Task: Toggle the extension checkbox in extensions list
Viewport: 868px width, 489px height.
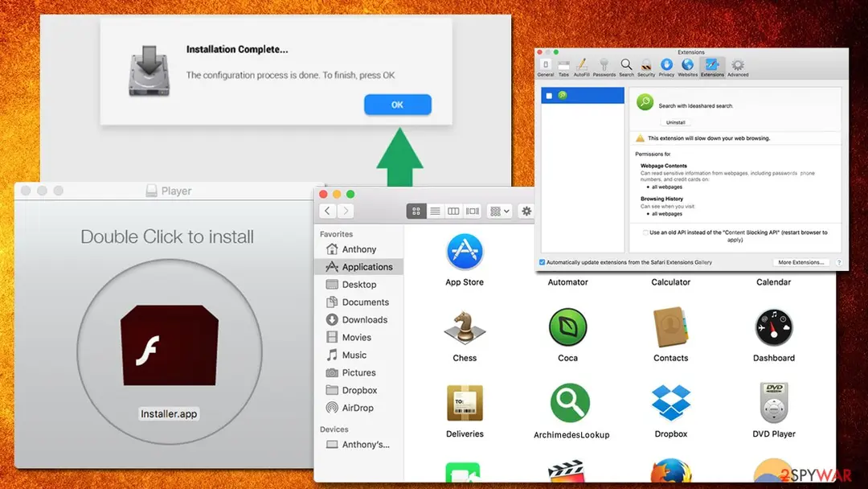Action: (549, 96)
